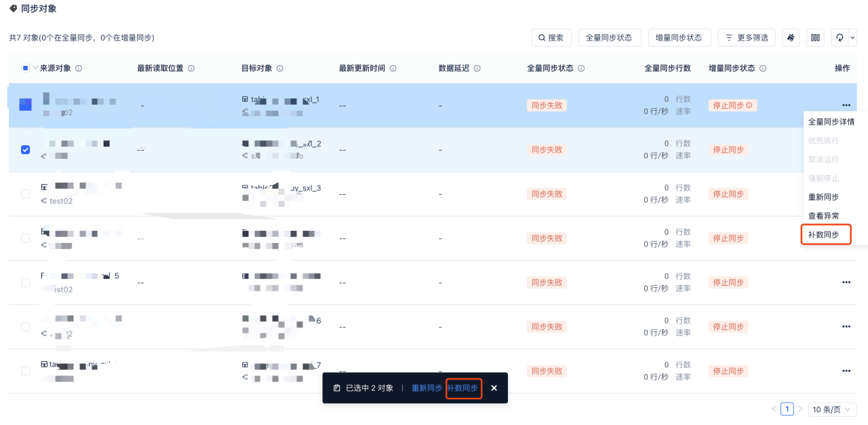The width and height of the screenshot is (868, 425).
Task: Click the refresh icon button
Action: point(840,38)
